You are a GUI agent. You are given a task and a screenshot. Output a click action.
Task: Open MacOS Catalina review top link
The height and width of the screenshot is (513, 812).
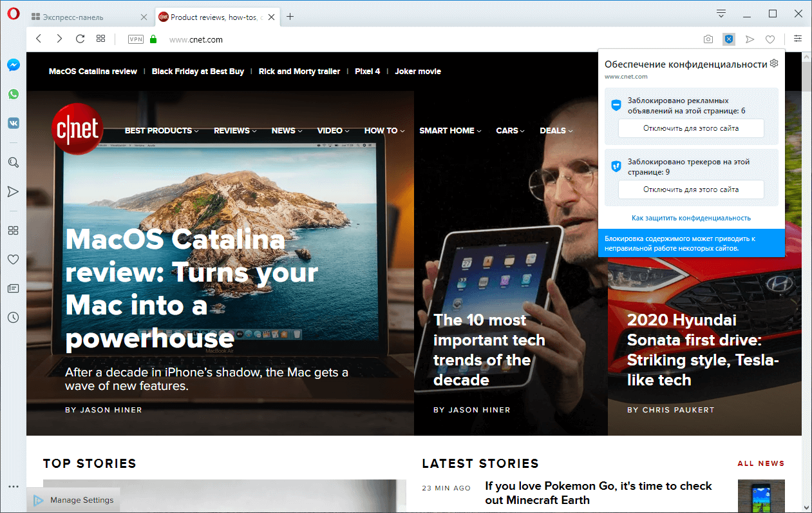click(x=93, y=72)
